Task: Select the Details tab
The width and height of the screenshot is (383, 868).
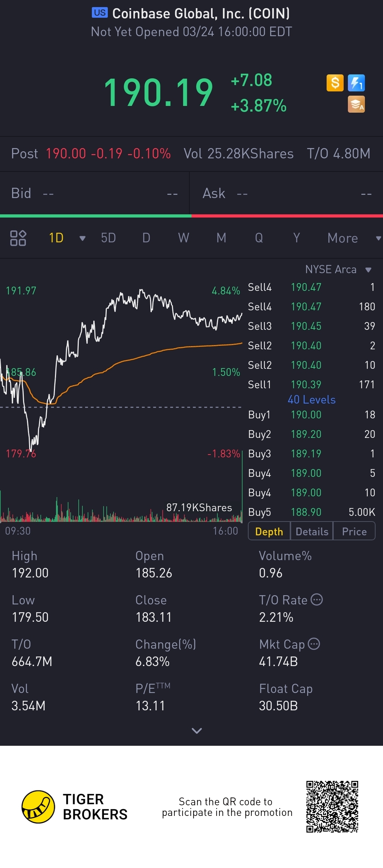Action: (x=312, y=531)
